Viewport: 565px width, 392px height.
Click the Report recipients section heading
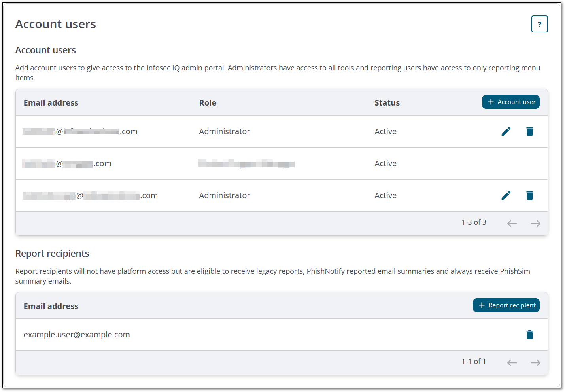52,253
